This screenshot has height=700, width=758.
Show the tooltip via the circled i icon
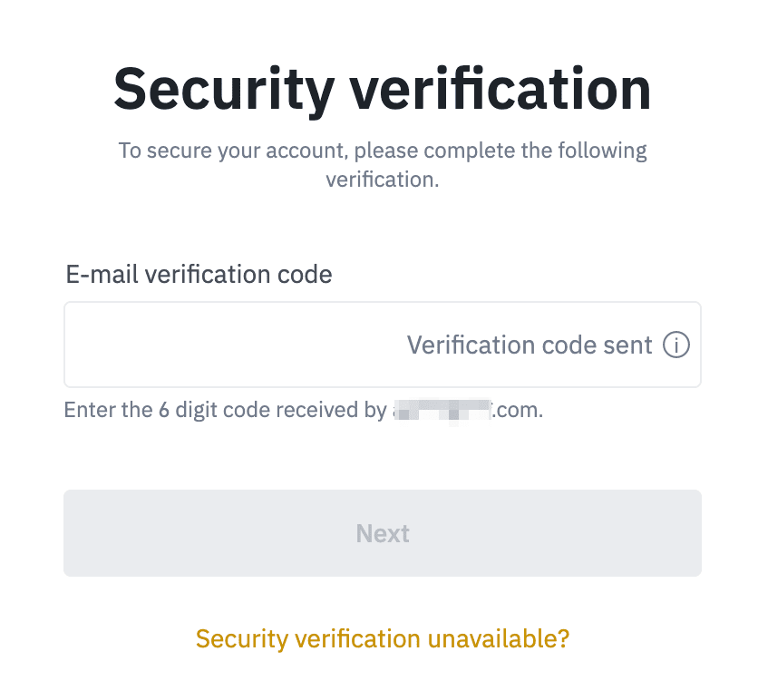pos(676,345)
